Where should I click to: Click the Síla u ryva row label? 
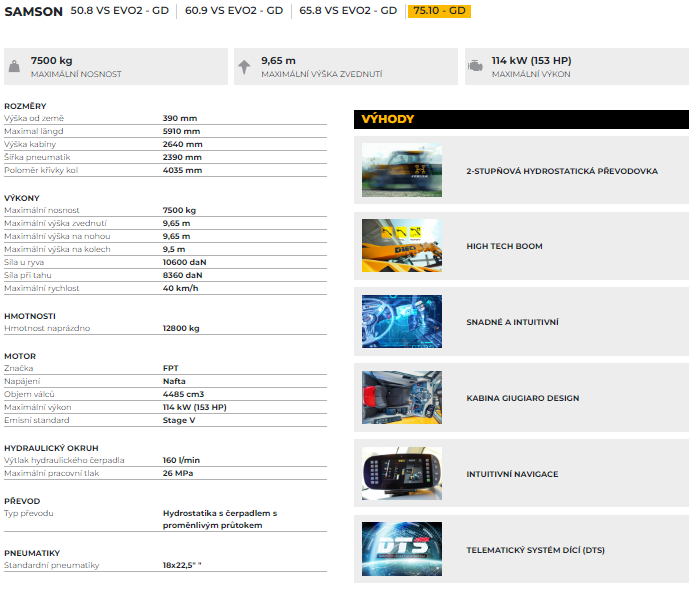(x=24, y=262)
